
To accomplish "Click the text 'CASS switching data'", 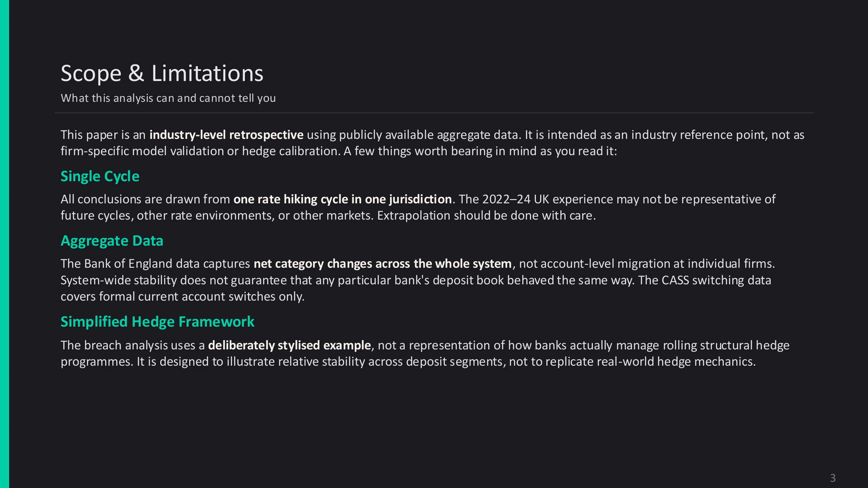I will click(x=716, y=280).
